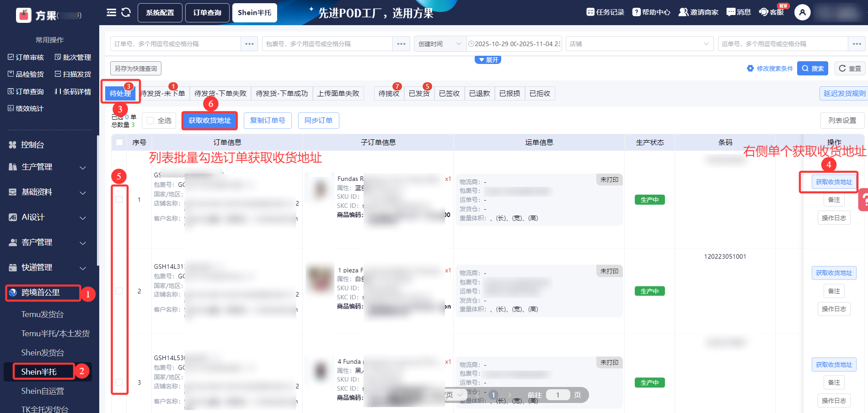
Task: Switch to 待发货-下单失败 tab
Action: coord(220,93)
